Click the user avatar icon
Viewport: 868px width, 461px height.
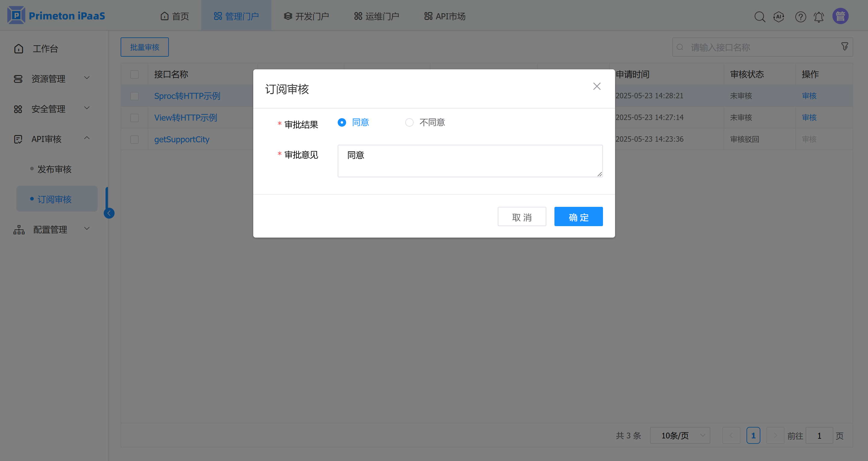coord(840,16)
